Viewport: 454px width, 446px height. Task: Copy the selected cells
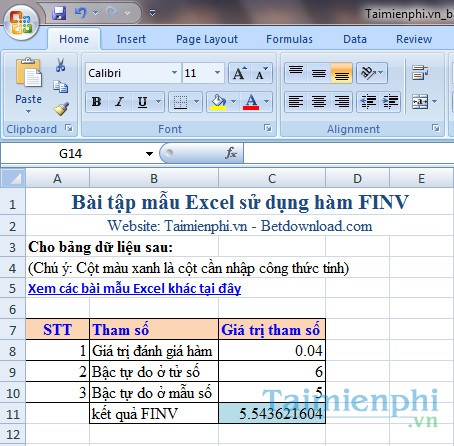[60, 87]
